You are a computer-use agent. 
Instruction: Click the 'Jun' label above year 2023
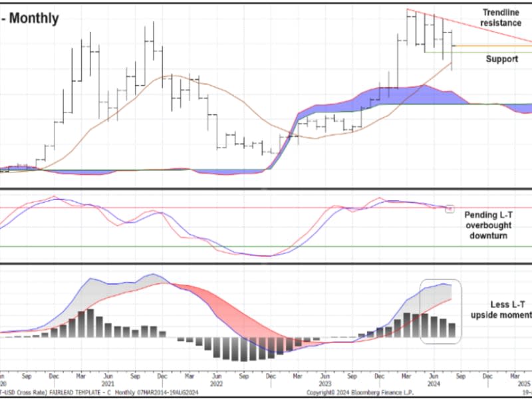click(325, 376)
